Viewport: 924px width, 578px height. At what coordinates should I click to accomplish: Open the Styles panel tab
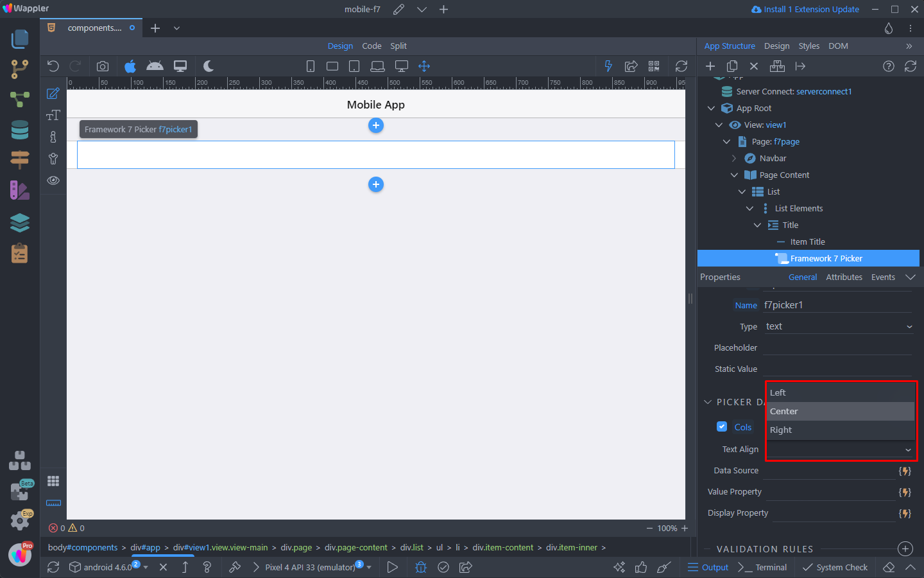point(809,46)
